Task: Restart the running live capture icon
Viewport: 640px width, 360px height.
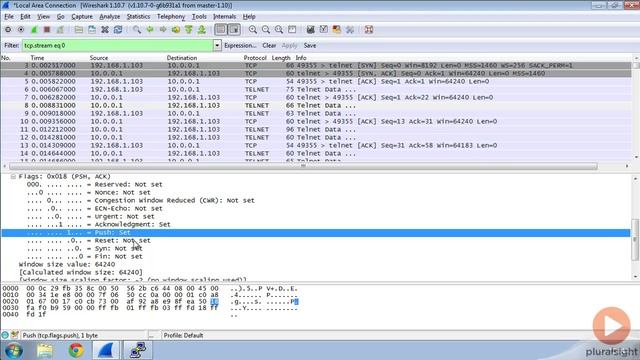Action: (60, 29)
